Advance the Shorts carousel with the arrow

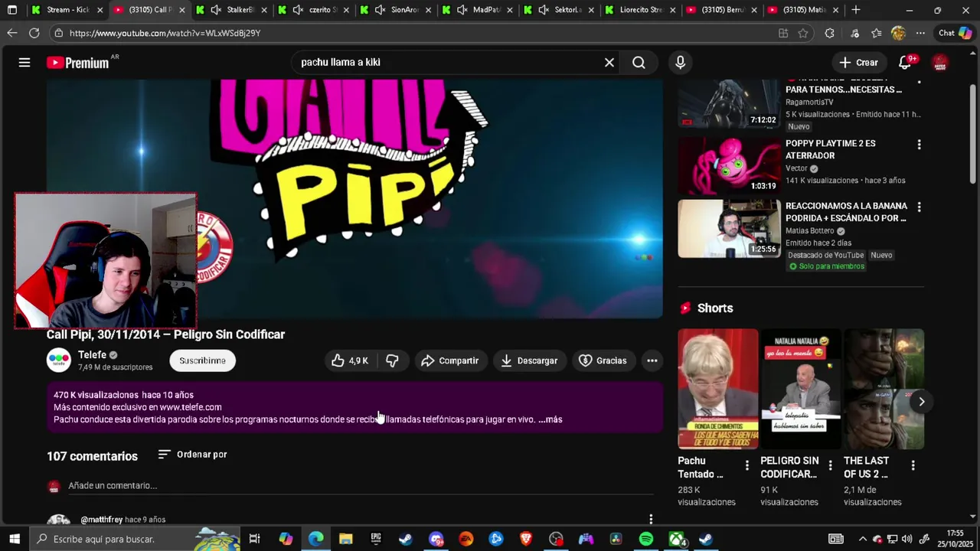tap(921, 402)
